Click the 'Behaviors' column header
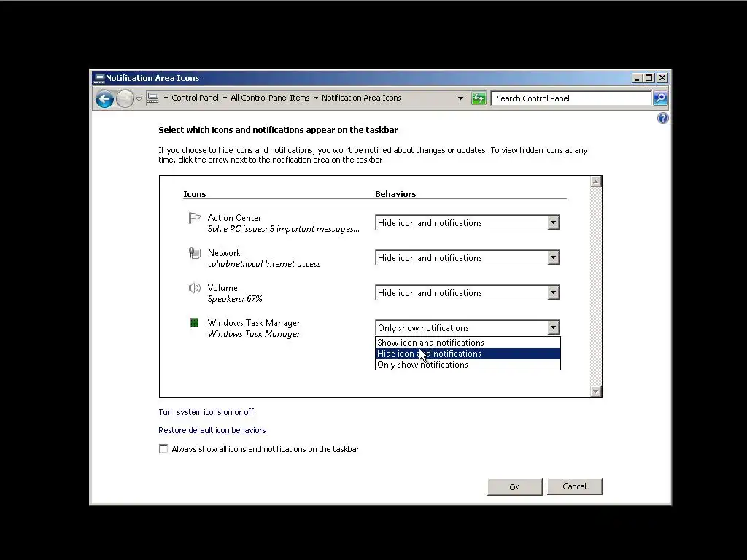The width and height of the screenshot is (747, 560). (395, 194)
